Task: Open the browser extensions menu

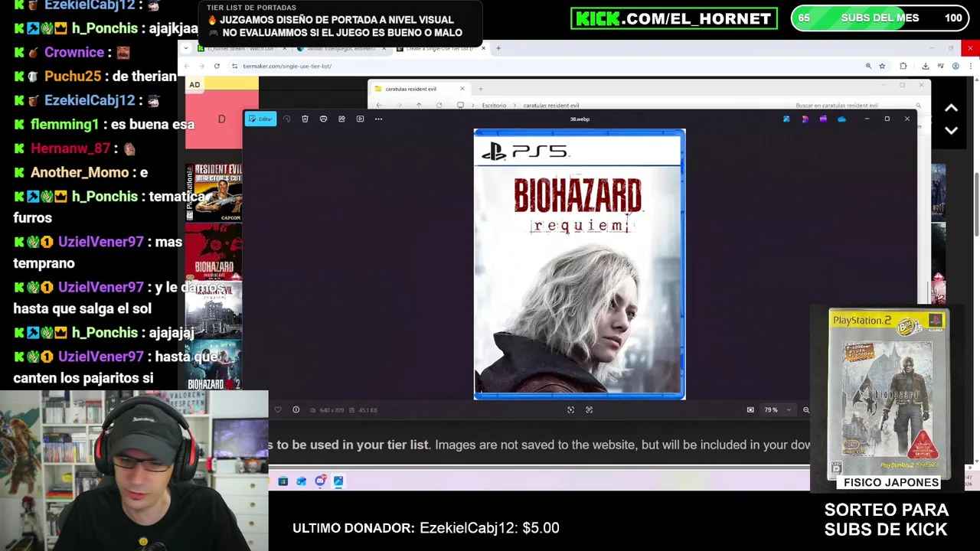Action: (903, 66)
